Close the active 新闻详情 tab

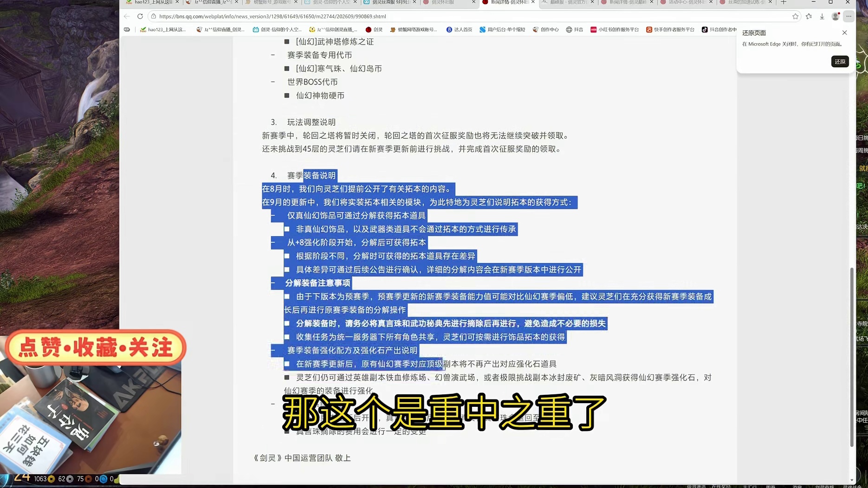(533, 2)
